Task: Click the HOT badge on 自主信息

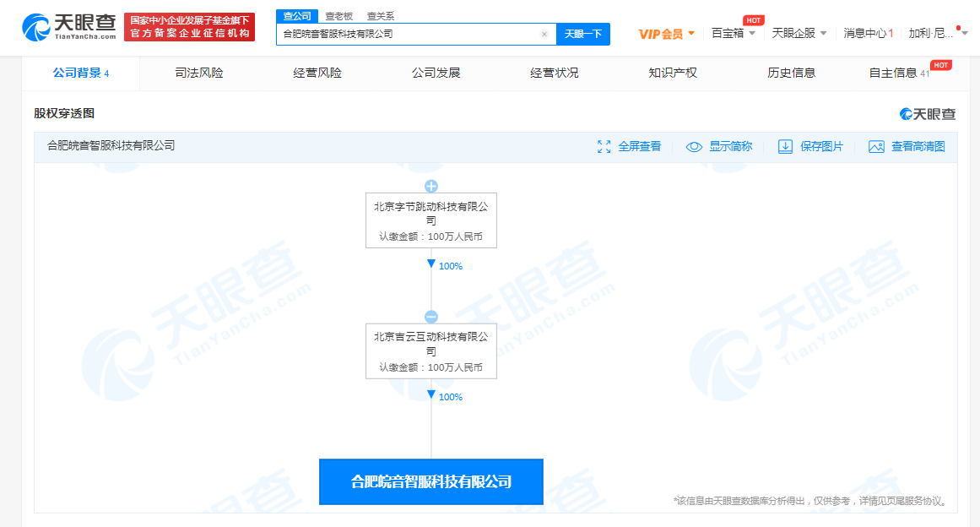Action: pyautogui.click(x=940, y=65)
